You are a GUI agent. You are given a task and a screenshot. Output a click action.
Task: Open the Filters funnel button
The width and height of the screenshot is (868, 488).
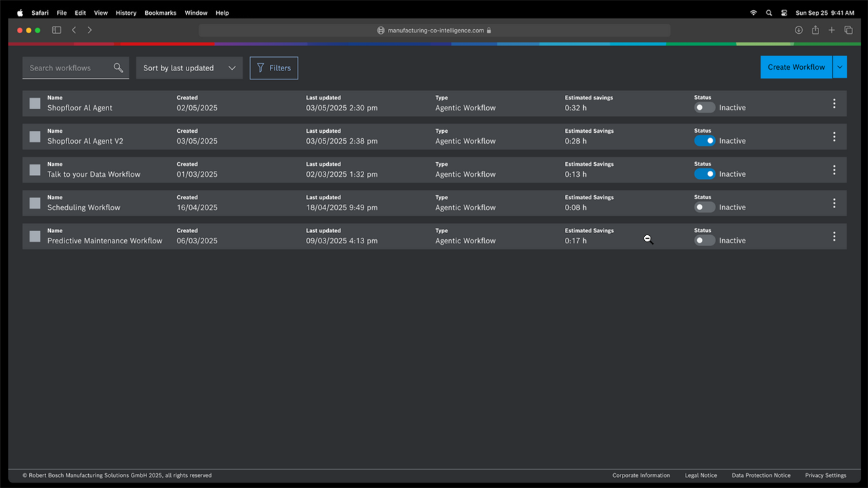coord(274,68)
